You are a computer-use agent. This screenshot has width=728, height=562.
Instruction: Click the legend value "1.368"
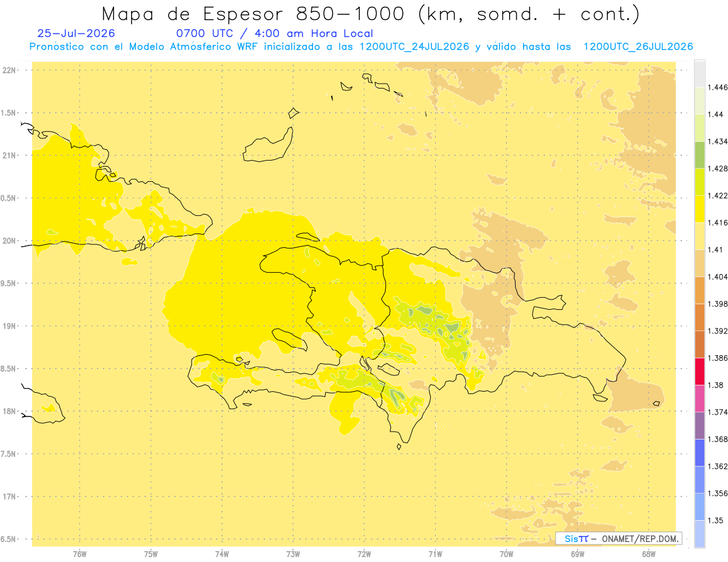718,439
